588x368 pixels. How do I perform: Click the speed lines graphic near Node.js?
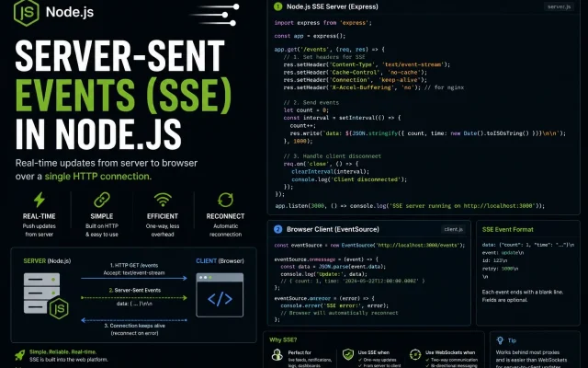[x=214, y=15]
